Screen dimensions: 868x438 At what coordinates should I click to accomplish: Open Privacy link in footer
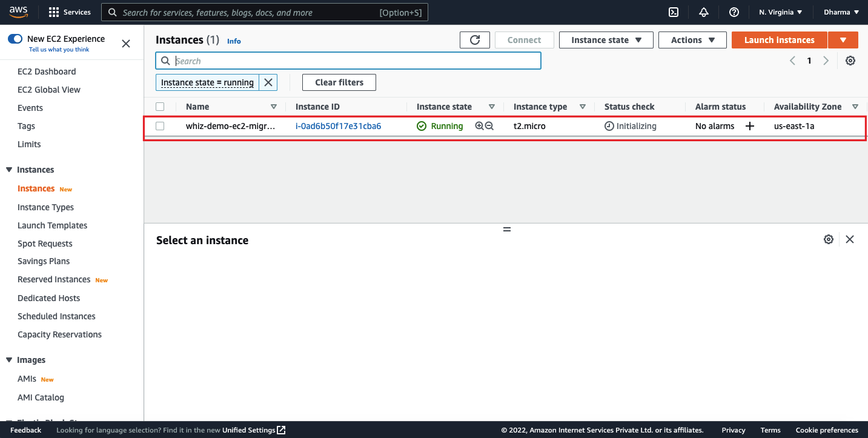[734, 430]
